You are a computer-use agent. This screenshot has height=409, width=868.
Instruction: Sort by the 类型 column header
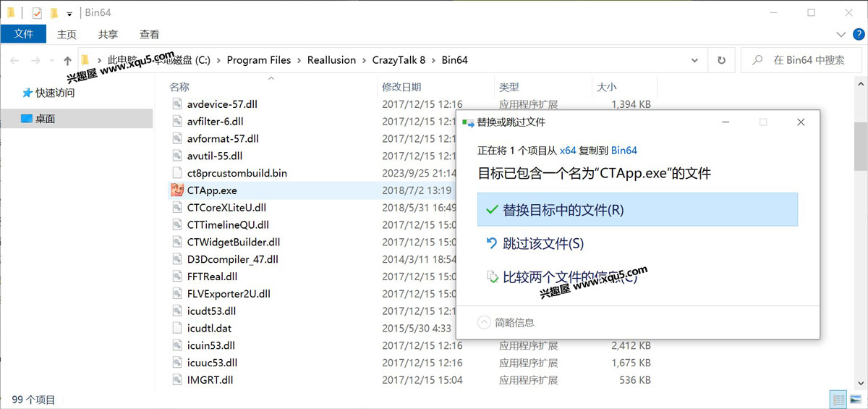509,87
